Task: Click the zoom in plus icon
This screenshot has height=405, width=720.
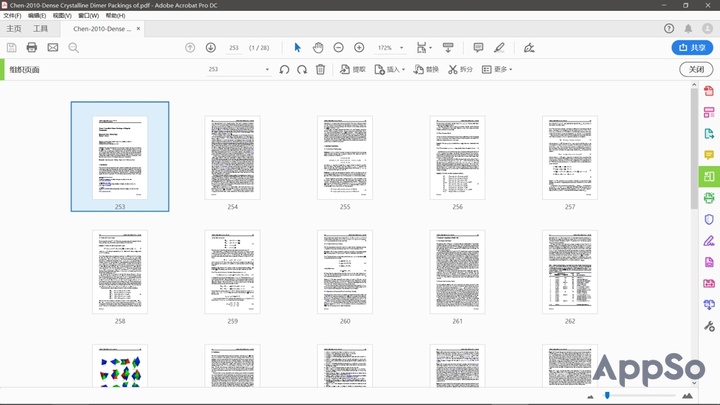Action: tap(359, 48)
